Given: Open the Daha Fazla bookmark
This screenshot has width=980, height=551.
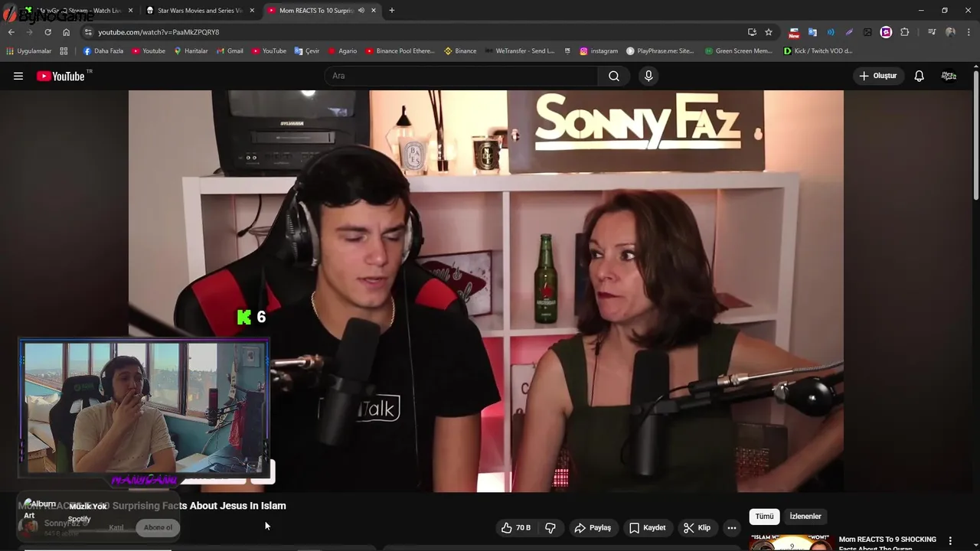Looking at the screenshot, I should pyautogui.click(x=103, y=51).
